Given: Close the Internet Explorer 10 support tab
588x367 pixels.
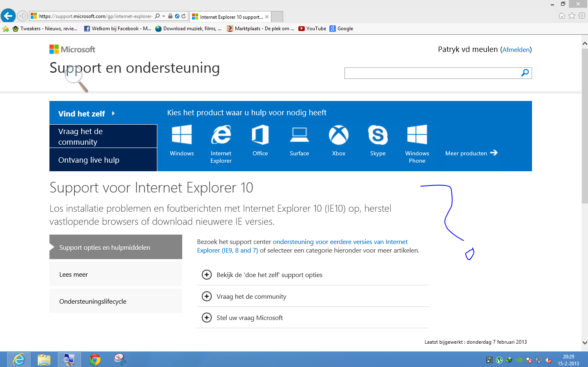Looking at the screenshot, I should [x=267, y=17].
